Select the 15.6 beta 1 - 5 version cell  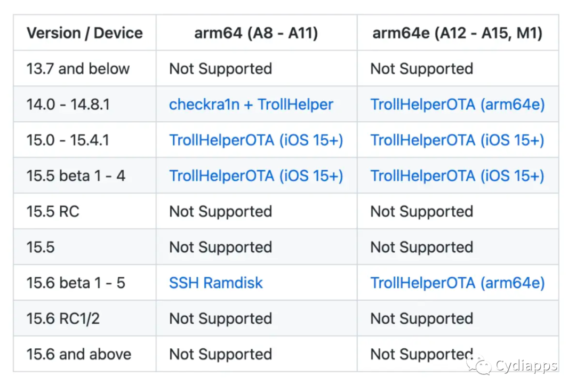pyautogui.click(x=84, y=283)
